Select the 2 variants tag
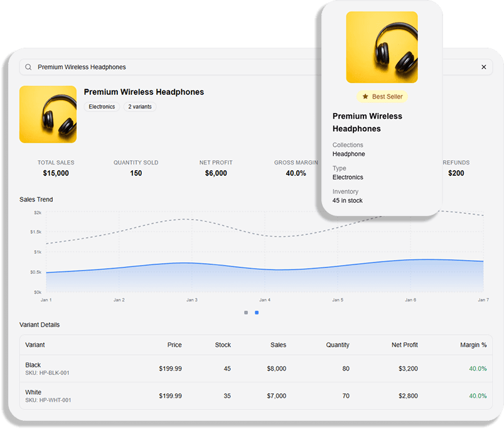The height and width of the screenshot is (429, 504). [139, 107]
